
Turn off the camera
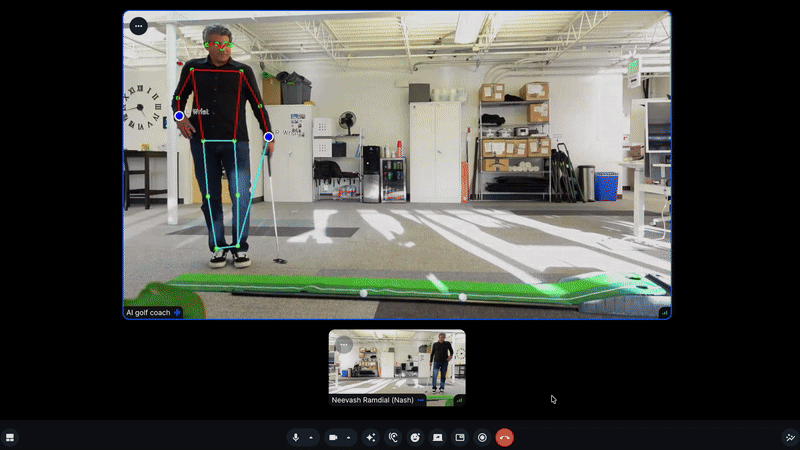333,437
